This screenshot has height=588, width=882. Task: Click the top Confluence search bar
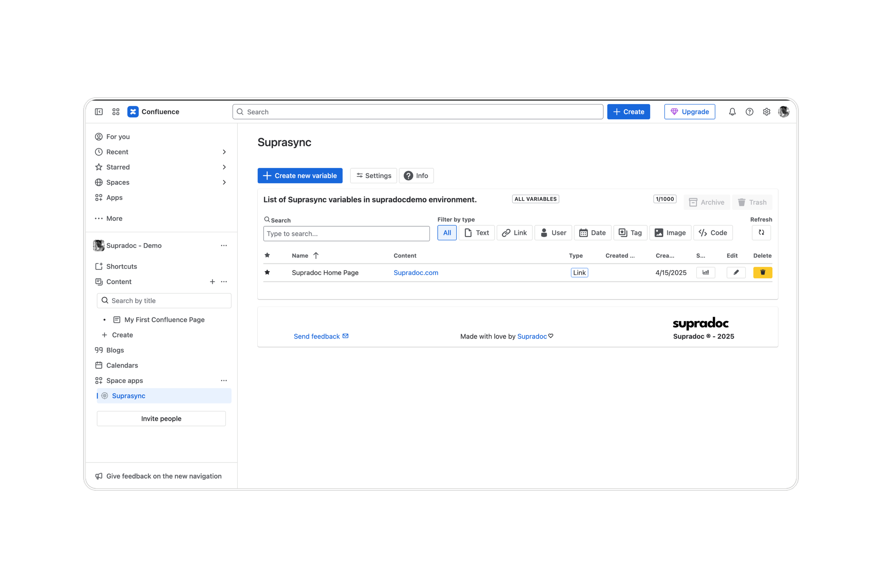pyautogui.click(x=418, y=112)
